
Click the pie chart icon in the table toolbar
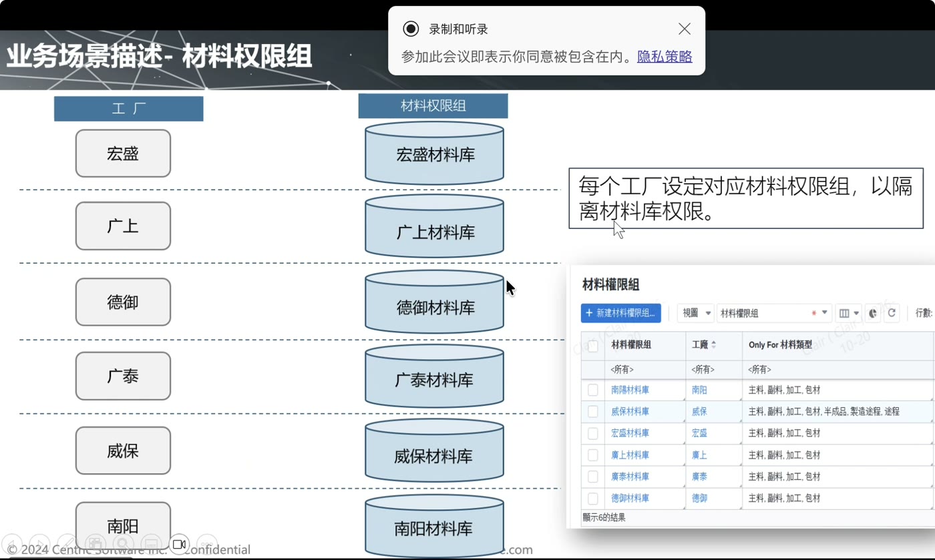[873, 313]
